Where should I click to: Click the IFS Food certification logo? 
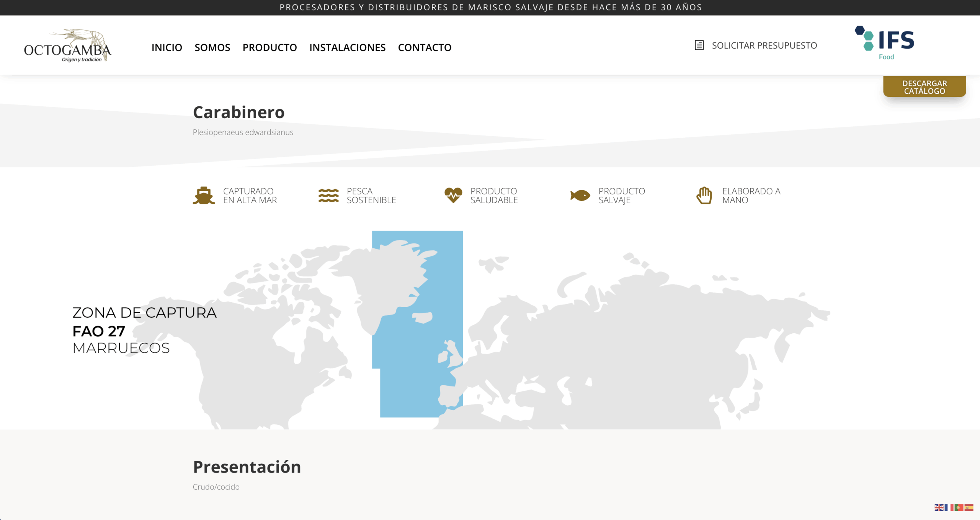884,43
